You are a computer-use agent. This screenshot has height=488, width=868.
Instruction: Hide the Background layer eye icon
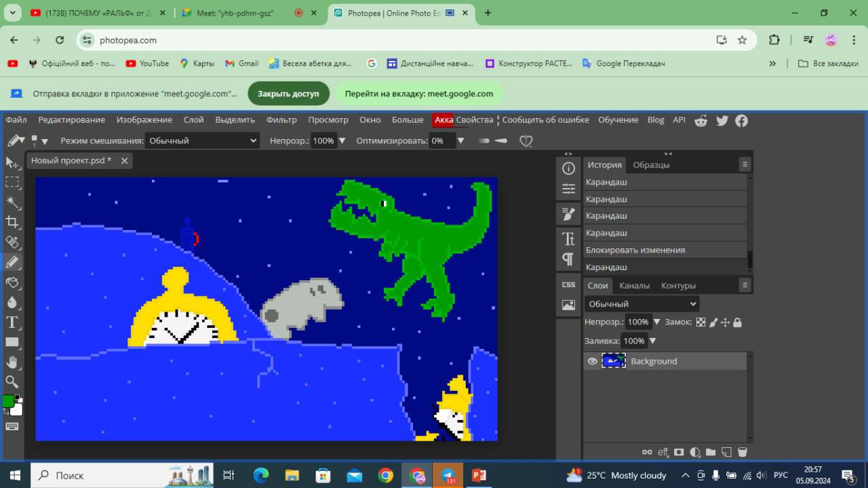click(592, 361)
